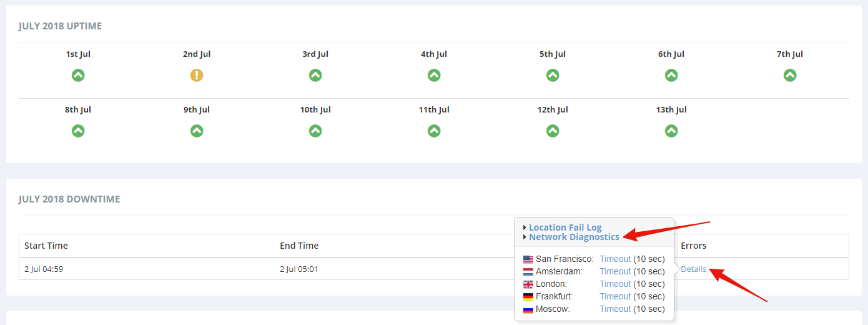Viewport: 868px width, 325px height.
Task: Click the 1st Jul green uptime icon
Action: pyautogui.click(x=78, y=75)
